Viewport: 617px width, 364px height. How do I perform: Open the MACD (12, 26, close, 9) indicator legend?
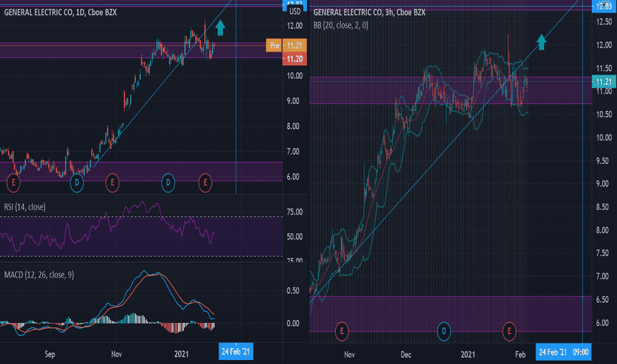[39, 275]
